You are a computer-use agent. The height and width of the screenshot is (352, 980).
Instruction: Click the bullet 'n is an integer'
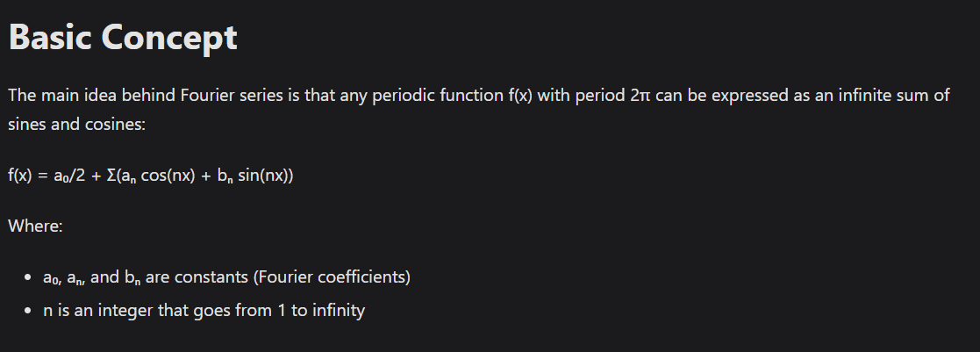tap(204, 310)
